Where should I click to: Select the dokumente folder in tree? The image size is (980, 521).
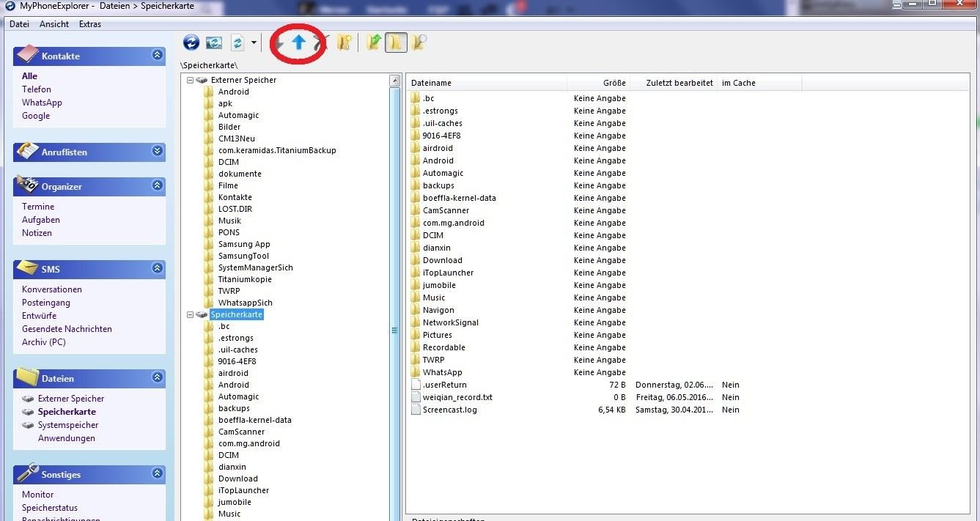(x=240, y=174)
